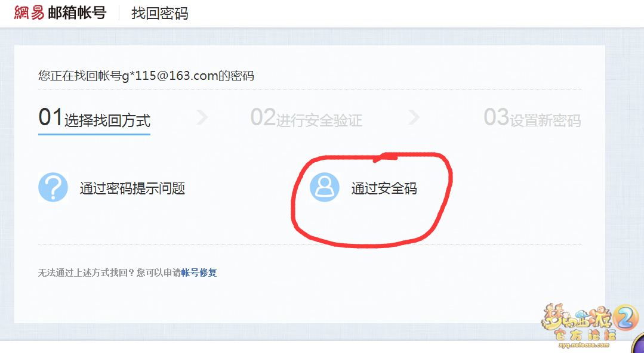644x353 pixels.
Task: Click the xyq.netease.com watermark text
Action: [584, 345]
